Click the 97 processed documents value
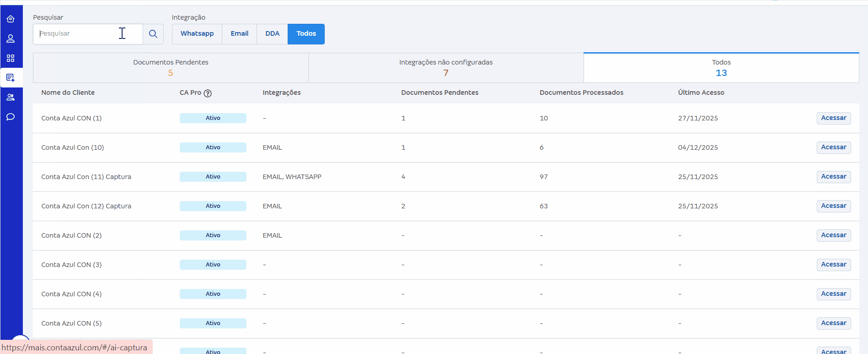Viewport: 868px width, 354px height. tap(544, 177)
